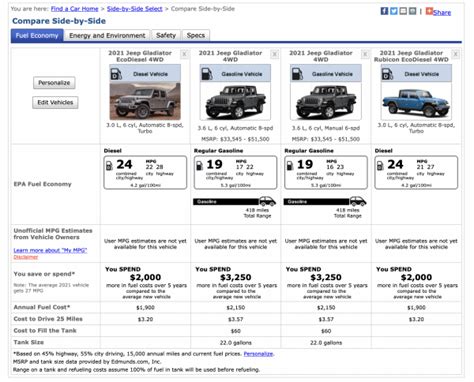
Task: Share page via Facebook icon
Action: [x=384, y=11]
